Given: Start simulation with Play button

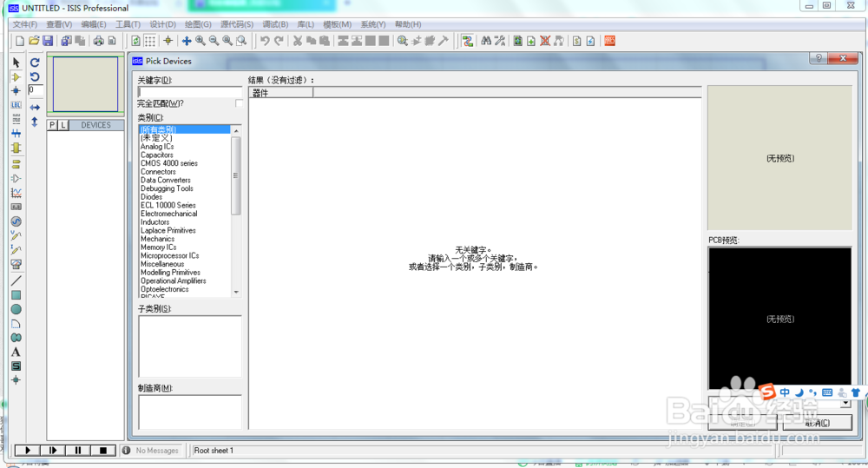Looking at the screenshot, I should [29, 451].
